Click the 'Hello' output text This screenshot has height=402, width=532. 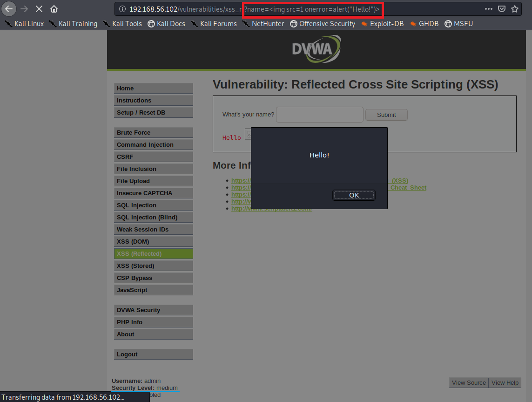tap(231, 138)
